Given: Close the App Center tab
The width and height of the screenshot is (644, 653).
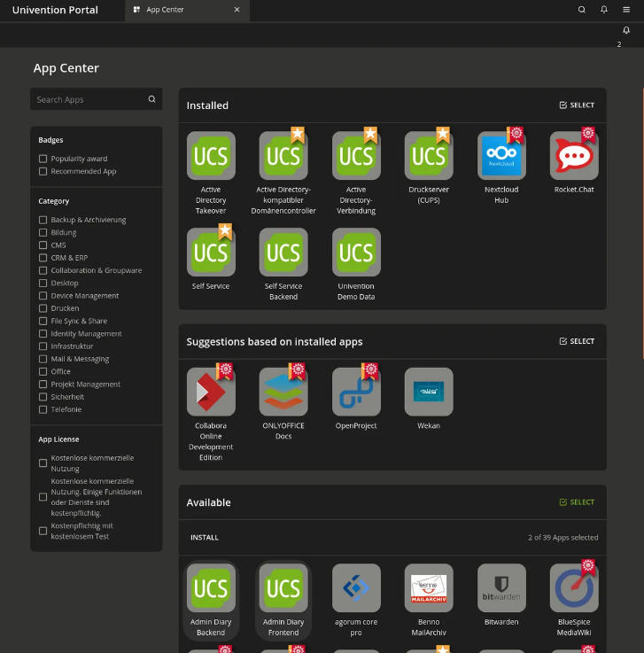Looking at the screenshot, I should coord(237,10).
